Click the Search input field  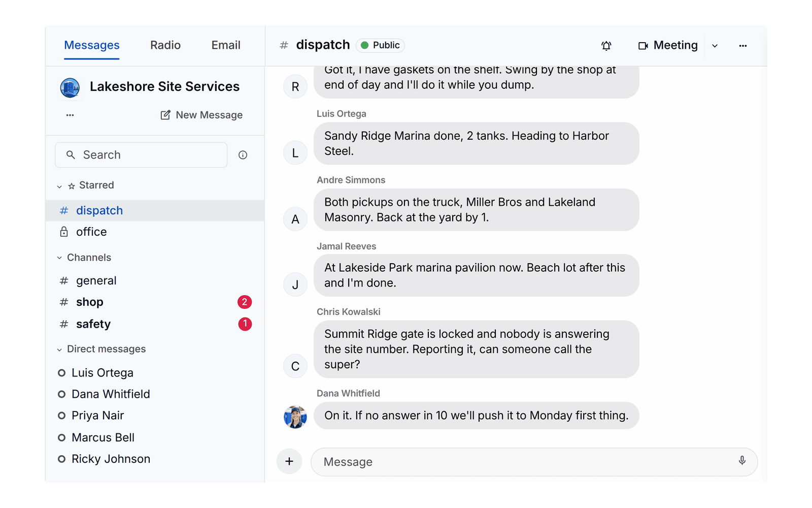(141, 155)
